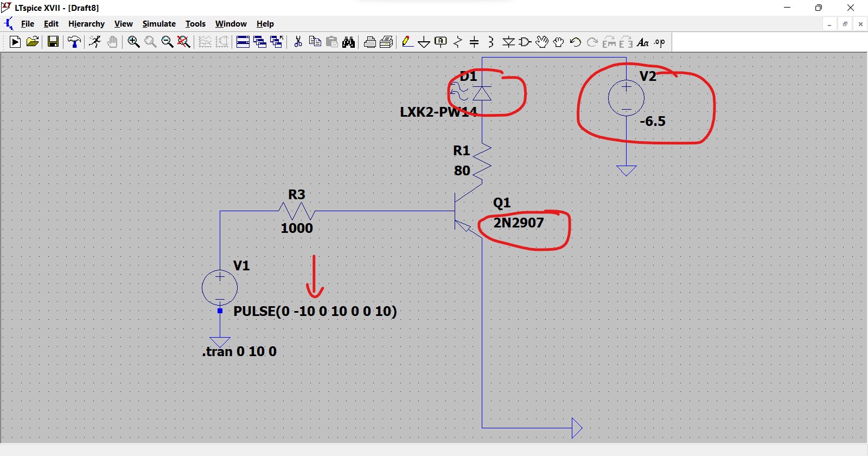This screenshot has width=868, height=456.
Task: Minimize the inner document window
Action: click(x=829, y=24)
